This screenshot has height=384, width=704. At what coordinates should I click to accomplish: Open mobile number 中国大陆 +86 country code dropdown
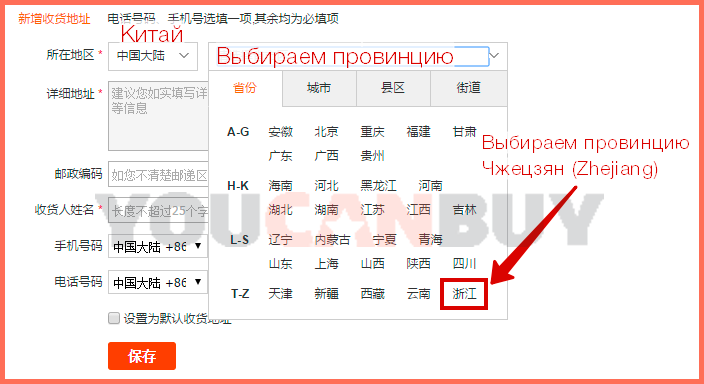pos(158,246)
